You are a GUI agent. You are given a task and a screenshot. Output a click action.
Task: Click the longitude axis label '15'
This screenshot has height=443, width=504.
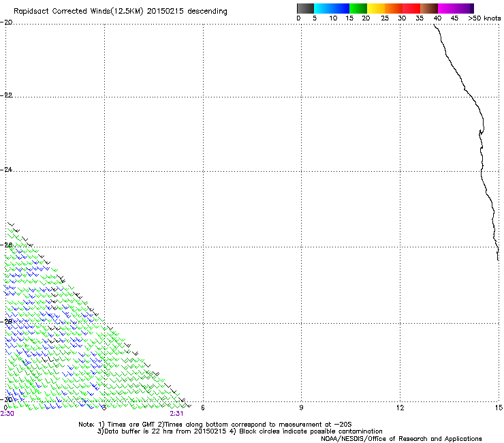click(x=499, y=408)
